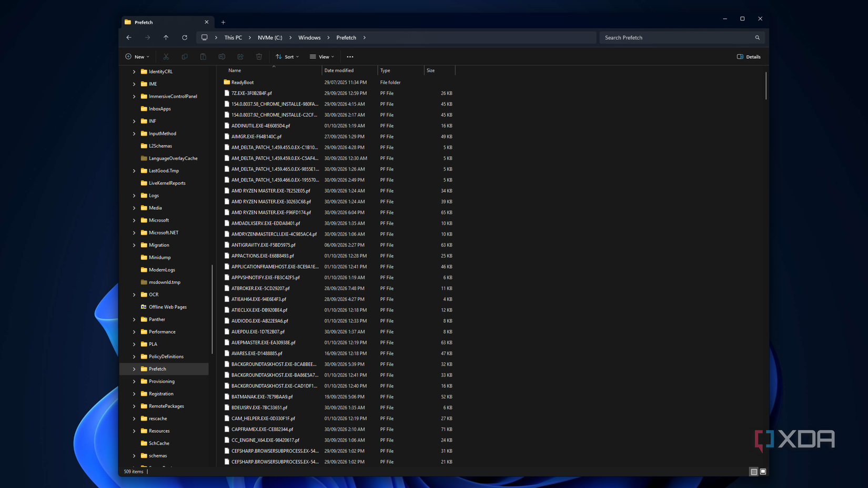Refresh the Prefetch folder view

(x=185, y=37)
